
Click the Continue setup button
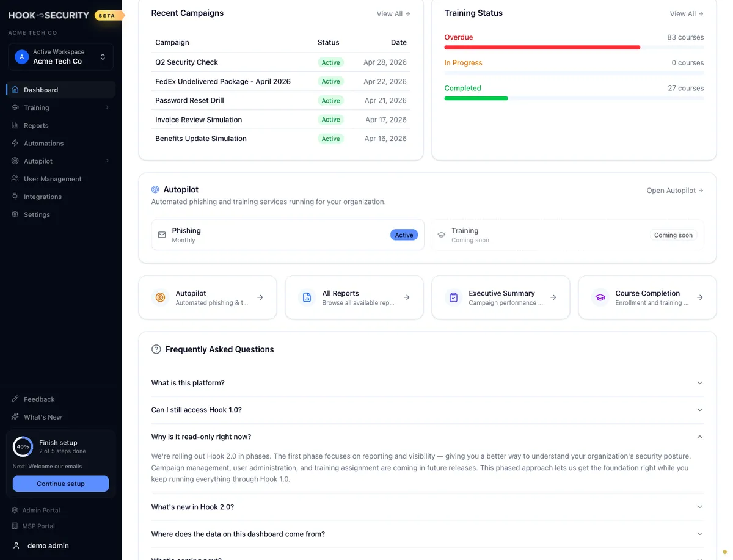click(60, 484)
